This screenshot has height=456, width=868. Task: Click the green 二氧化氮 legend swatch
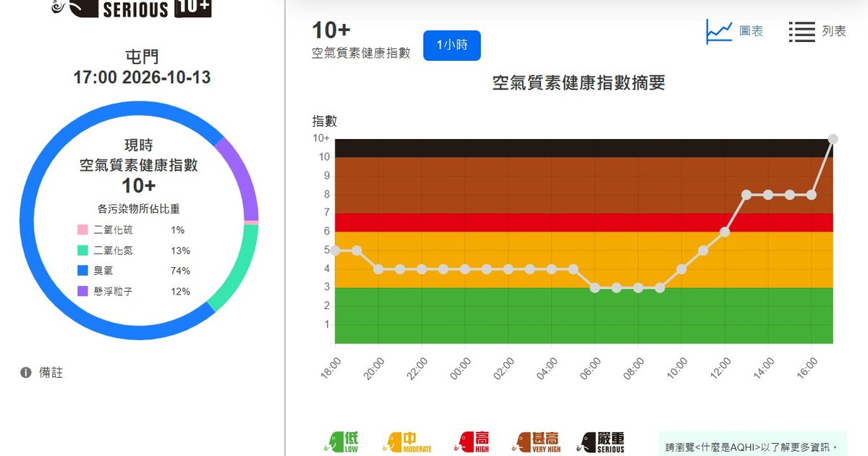point(82,250)
